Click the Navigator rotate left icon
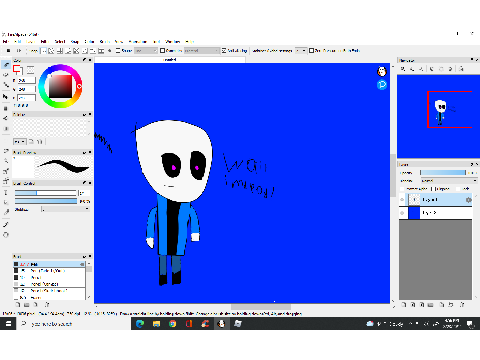The height and width of the screenshot is (360, 480). click(432, 69)
